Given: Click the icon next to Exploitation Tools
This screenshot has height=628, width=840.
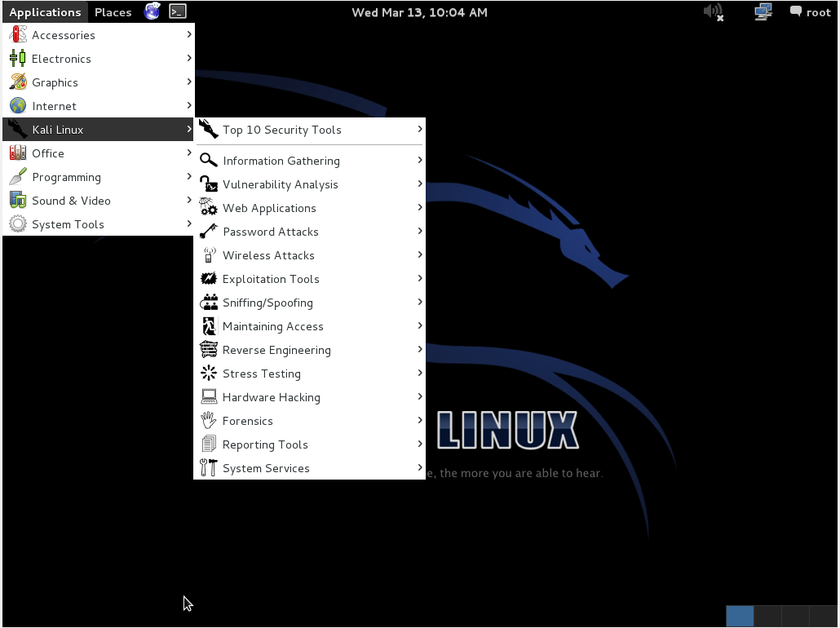Looking at the screenshot, I should click(209, 279).
